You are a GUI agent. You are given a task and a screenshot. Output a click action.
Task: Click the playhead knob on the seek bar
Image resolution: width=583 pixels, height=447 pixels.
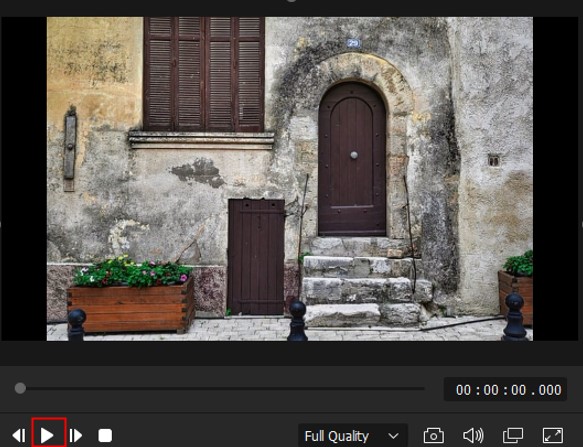click(x=20, y=388)
